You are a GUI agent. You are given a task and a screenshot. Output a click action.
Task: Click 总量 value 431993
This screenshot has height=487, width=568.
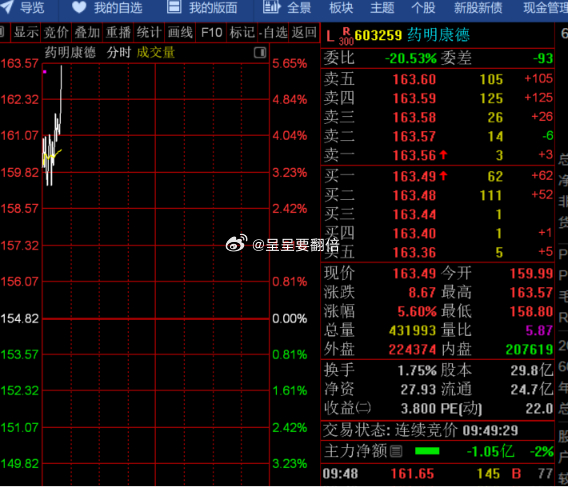(413, 330)
